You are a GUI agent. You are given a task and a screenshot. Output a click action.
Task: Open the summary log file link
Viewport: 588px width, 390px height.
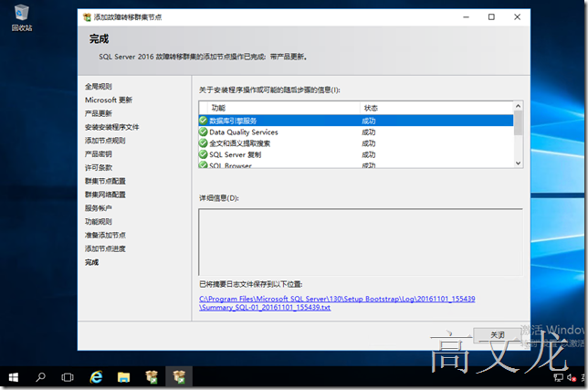(337, 303)
